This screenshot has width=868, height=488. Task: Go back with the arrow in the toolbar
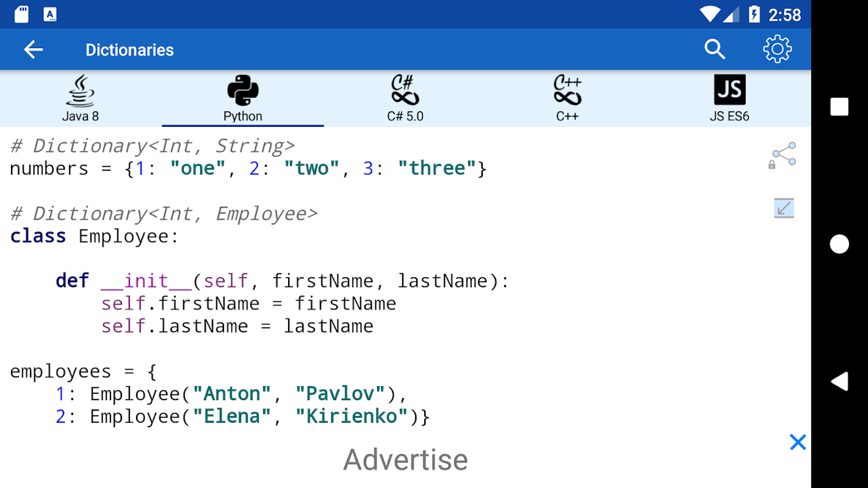coord(33,49)
